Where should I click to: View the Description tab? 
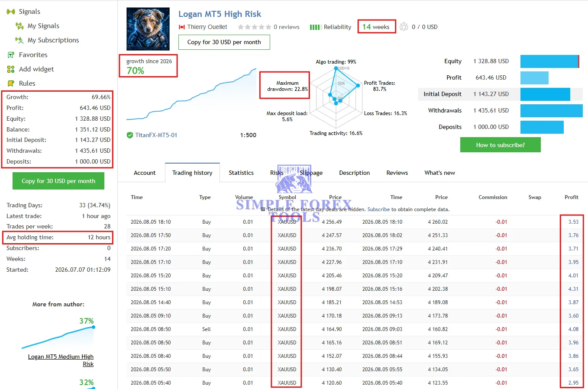point(355,173)
